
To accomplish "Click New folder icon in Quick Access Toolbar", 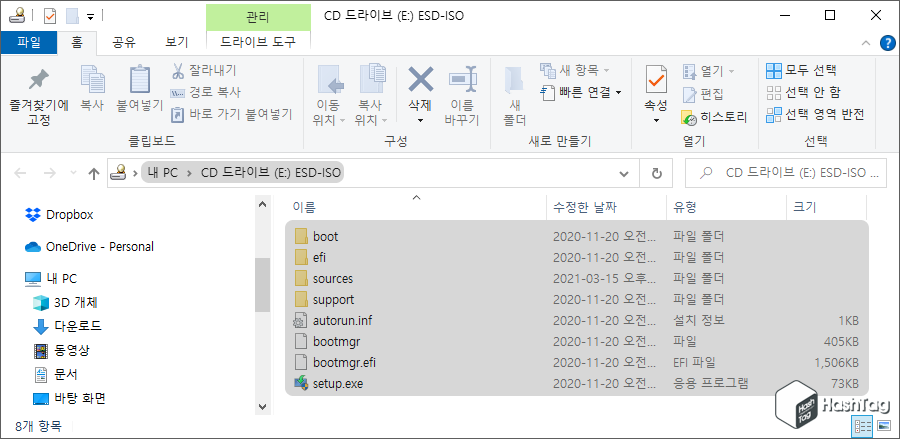I will [72, 15].
